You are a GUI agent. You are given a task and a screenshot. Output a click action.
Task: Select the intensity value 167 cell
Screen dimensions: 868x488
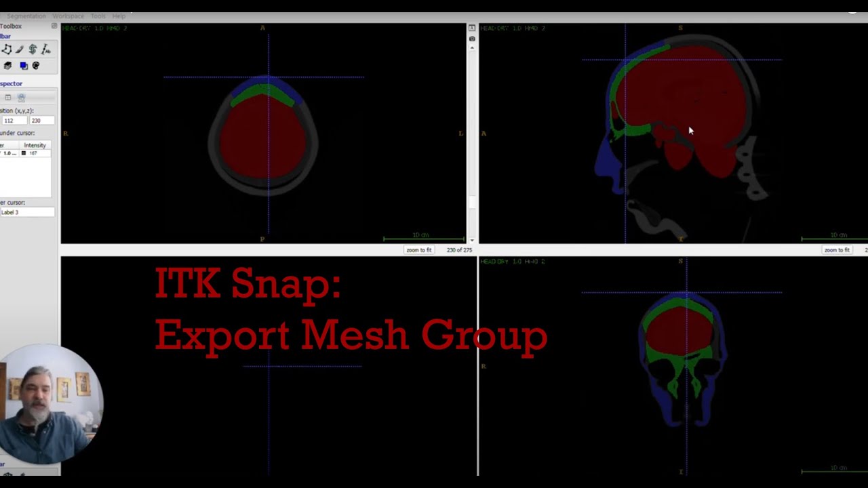pyautogui.click(x=34, y=153)
